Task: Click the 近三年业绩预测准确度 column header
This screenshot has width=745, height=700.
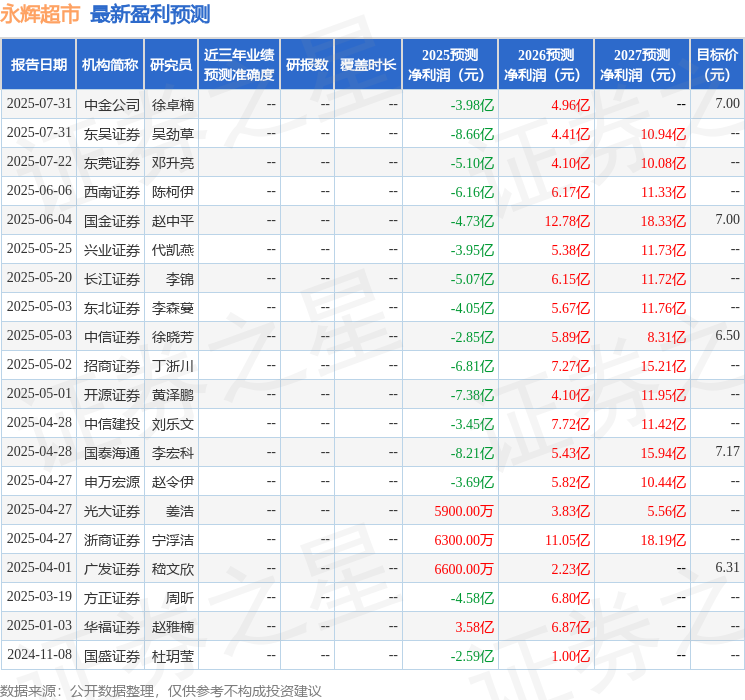Action: pos(238,64)
